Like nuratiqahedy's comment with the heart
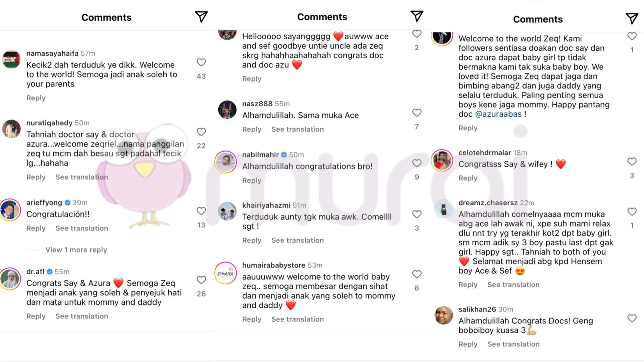The image size is (644, 362). (x=201, y=132)
